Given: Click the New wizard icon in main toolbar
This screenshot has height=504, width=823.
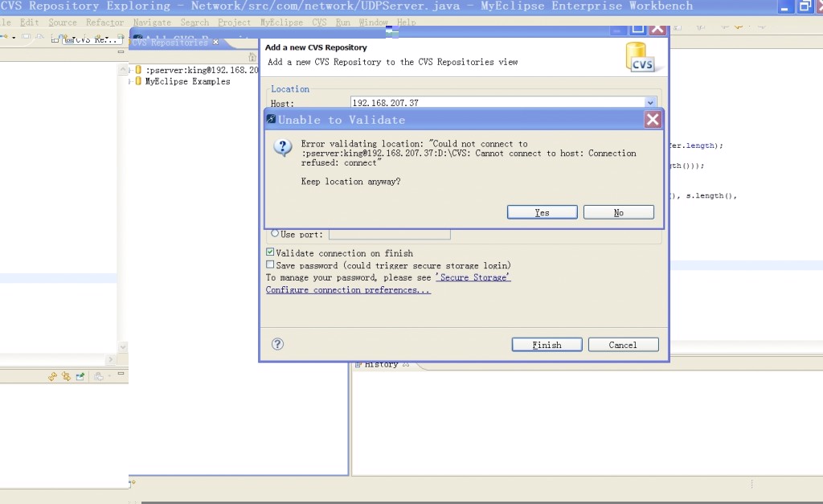Looking at the screenshot, I should 4,37.
